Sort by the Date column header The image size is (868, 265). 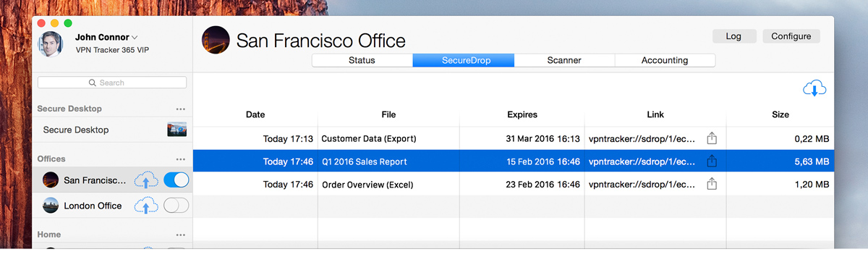click(x=255, y=114)
